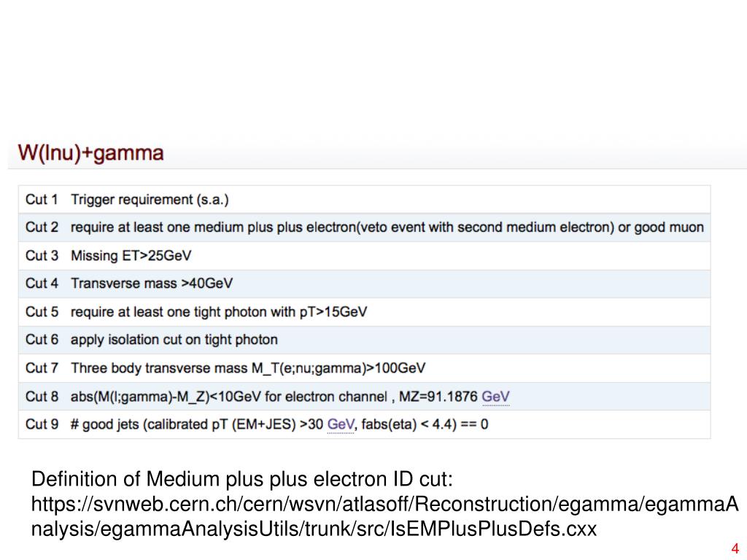Click the Cut 8 label cell

click(x=42, y=397)
